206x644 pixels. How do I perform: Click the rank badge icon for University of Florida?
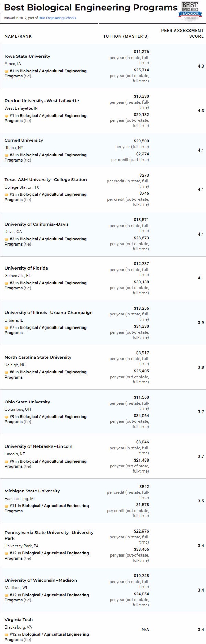point(7,283)
